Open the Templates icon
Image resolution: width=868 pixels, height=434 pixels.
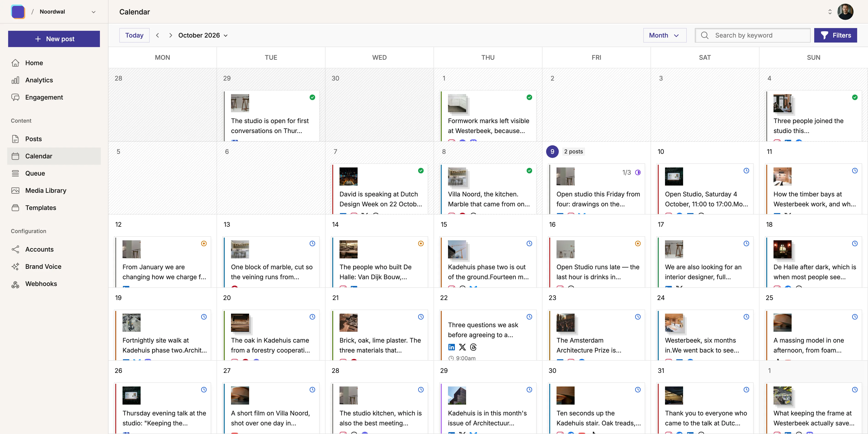(x=15, y=208)
